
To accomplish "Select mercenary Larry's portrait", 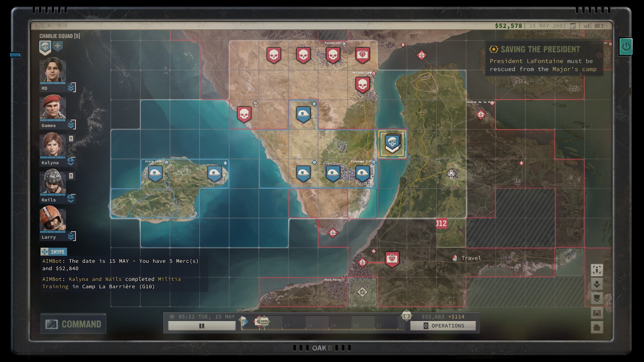I will [53, 218].
